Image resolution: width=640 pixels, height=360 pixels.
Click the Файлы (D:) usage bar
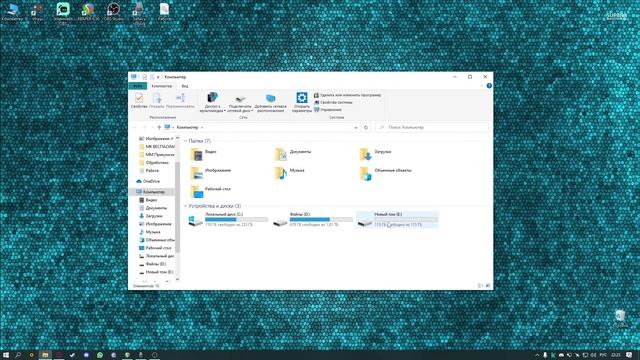(321, 220)
